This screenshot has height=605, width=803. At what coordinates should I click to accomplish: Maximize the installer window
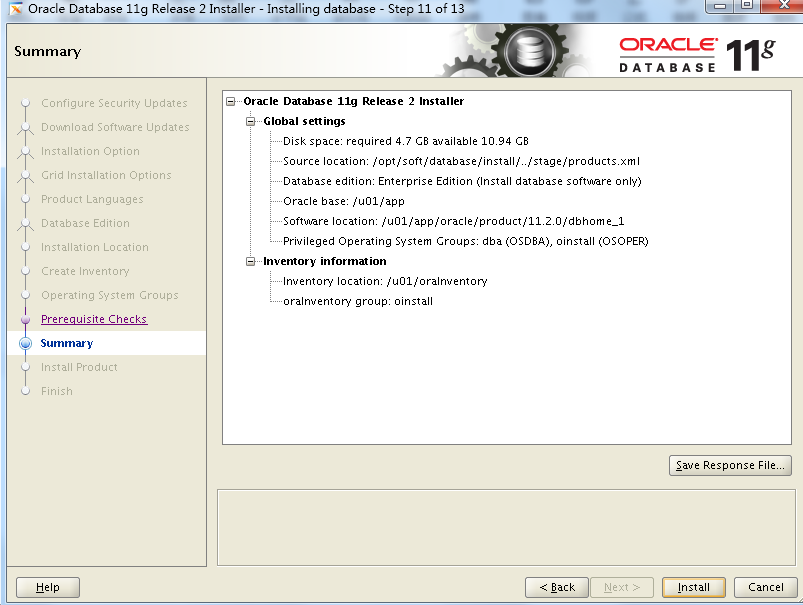(747, 6)
